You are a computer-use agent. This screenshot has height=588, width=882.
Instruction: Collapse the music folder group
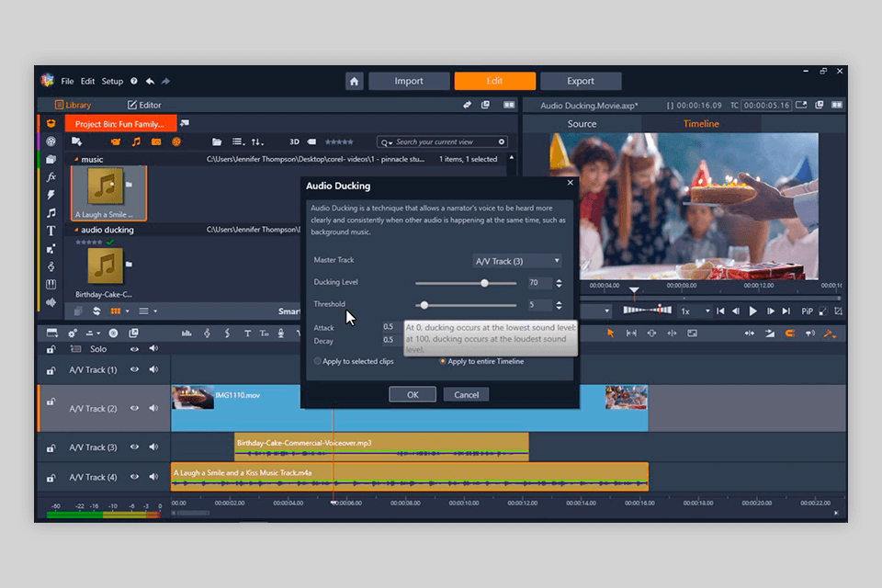tap(76, 160)
